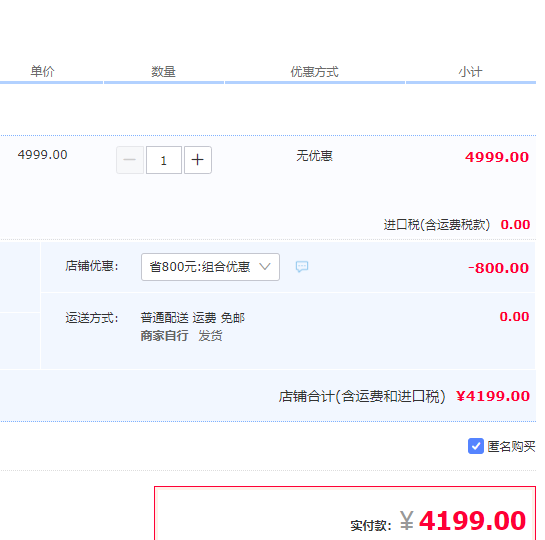This screenshot has height=540, width=545.
Task: Select the 单价 column header
Action: 42,72
